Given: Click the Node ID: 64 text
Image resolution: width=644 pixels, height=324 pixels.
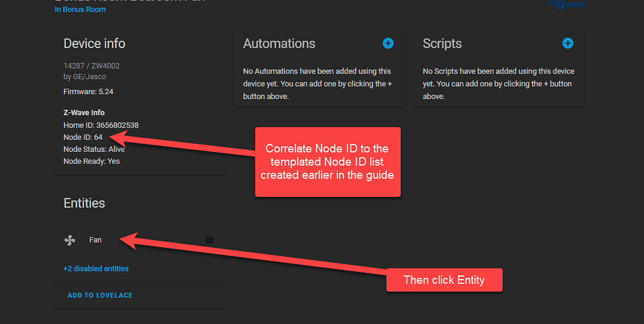Looking at the screenshot, I should tap(83, 137).
